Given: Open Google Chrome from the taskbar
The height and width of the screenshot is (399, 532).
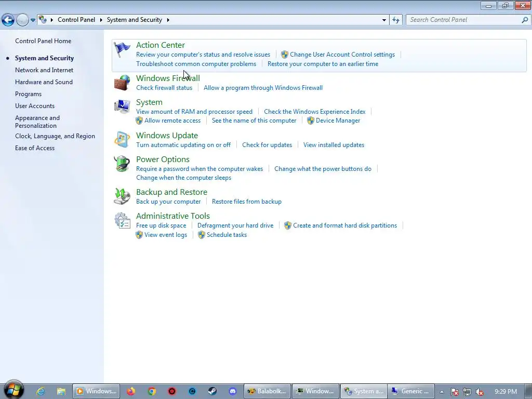Looking at the screenshot, I should pos(152,391).
